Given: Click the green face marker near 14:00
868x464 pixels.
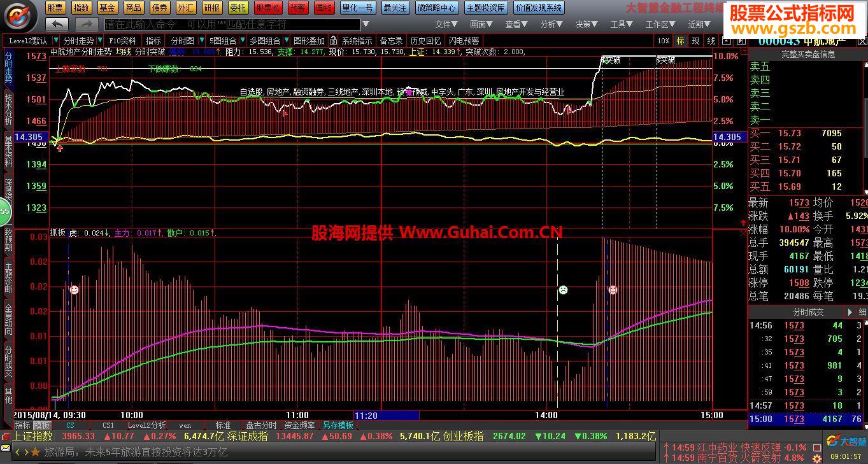Looking at the screenshot, I should pyautogui.click(x=563, y=290).
